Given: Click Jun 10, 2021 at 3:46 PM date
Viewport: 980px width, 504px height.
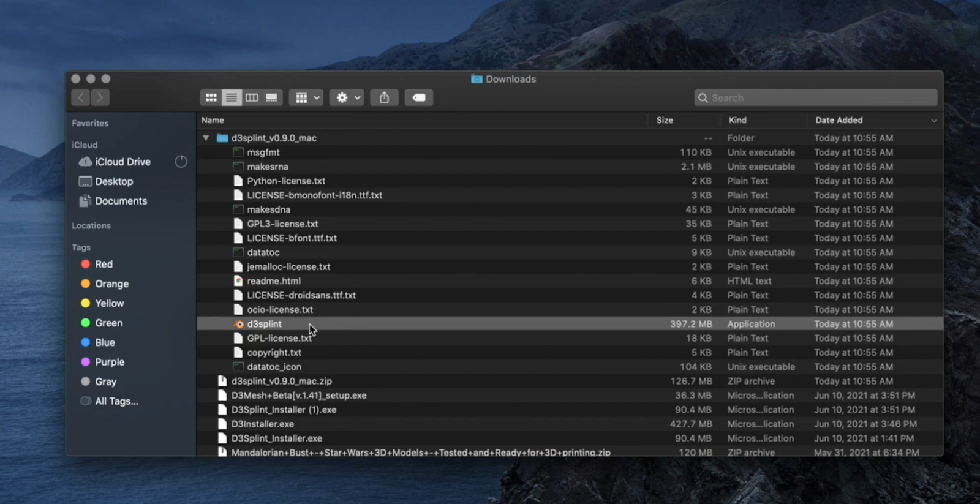Looking at the screenshot, I should [x=865, y=424].
